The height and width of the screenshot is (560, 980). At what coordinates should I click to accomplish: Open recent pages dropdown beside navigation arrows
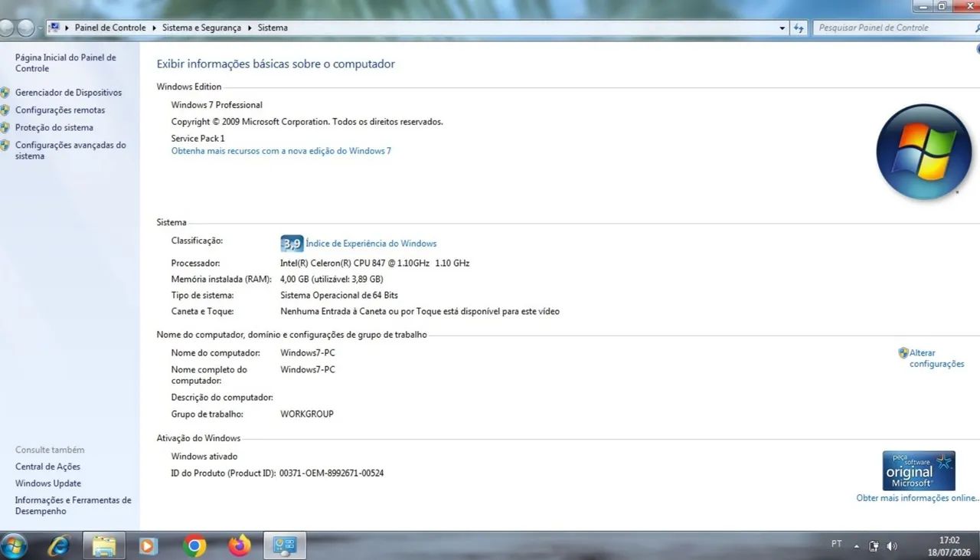pyautogui.click(x=40, y=28)
